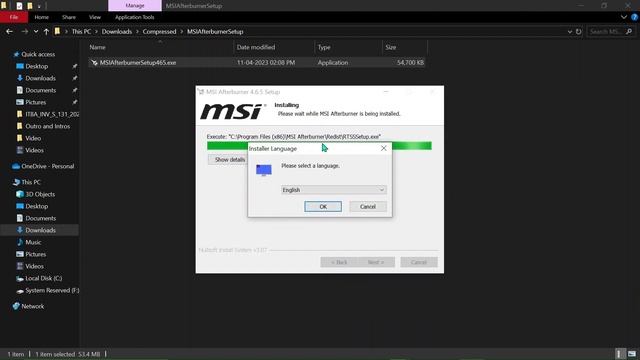The height and width of the screenshot is (360, 640).
Task: Open System Reserved (F:) drive
Action: [x=52, y=290]
